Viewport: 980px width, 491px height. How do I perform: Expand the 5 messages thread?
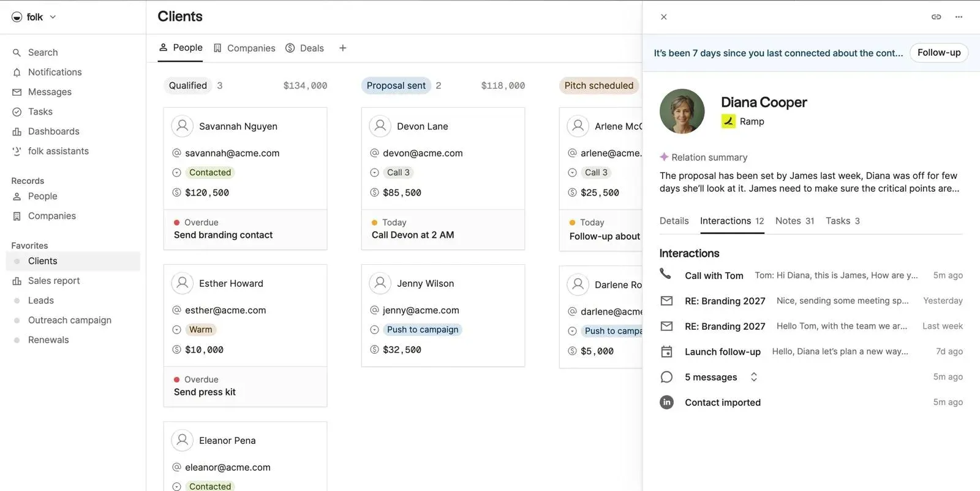754,377
